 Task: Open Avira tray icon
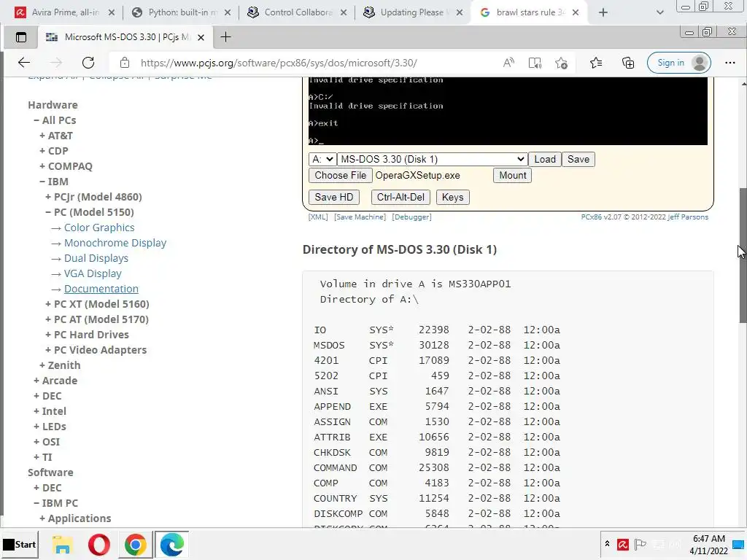tap(623, 544)
